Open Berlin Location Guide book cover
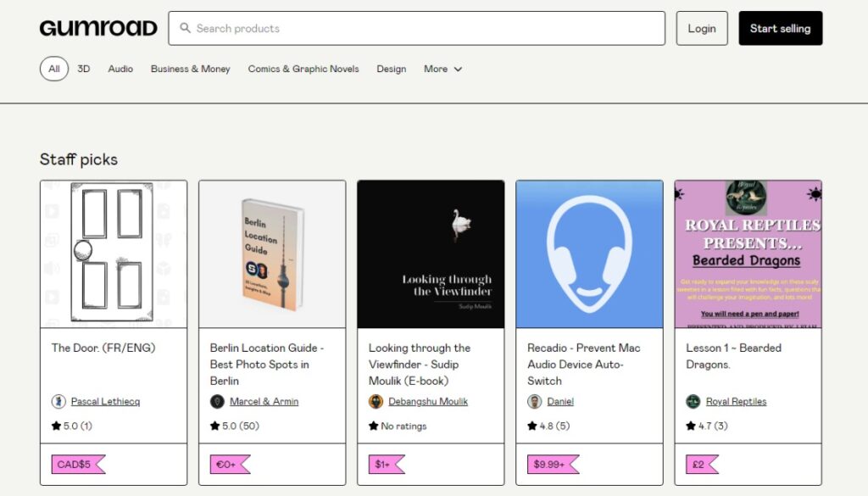868x496 pixels. pos(272,254)
